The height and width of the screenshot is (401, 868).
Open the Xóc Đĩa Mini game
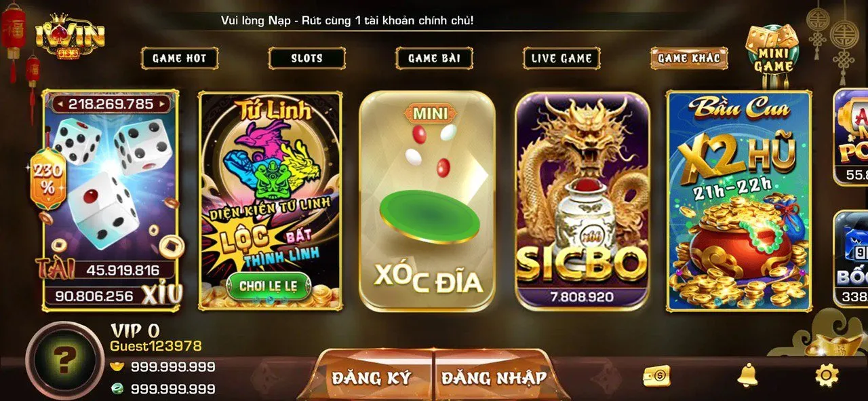click(427, 201)
